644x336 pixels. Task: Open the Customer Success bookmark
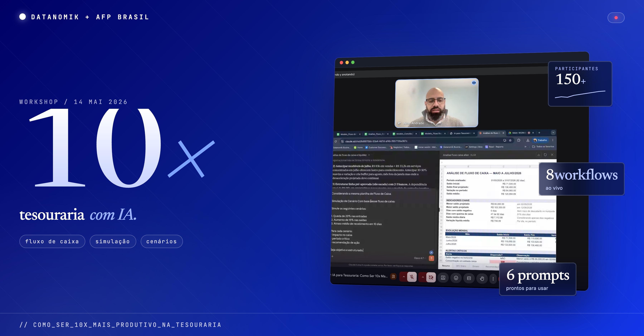tap(376, 147)
